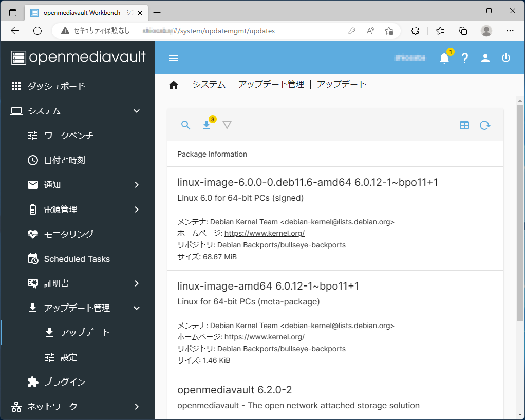This screenshot has height=420, width=525.
Task: Open the help question mark icon
Action: [465, 58]
